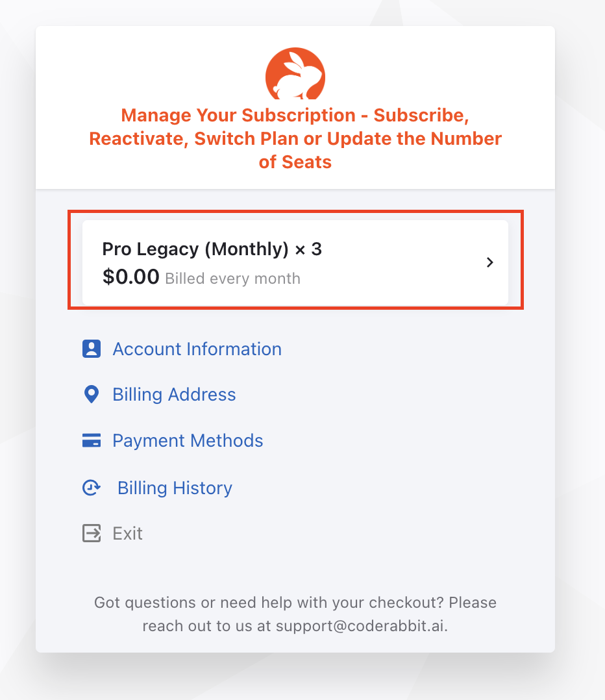Image resolution: width=605 pixels, height=700 pixels.
Task: Click the Billing Address location pin icon
Action: [x=92, y=395]
